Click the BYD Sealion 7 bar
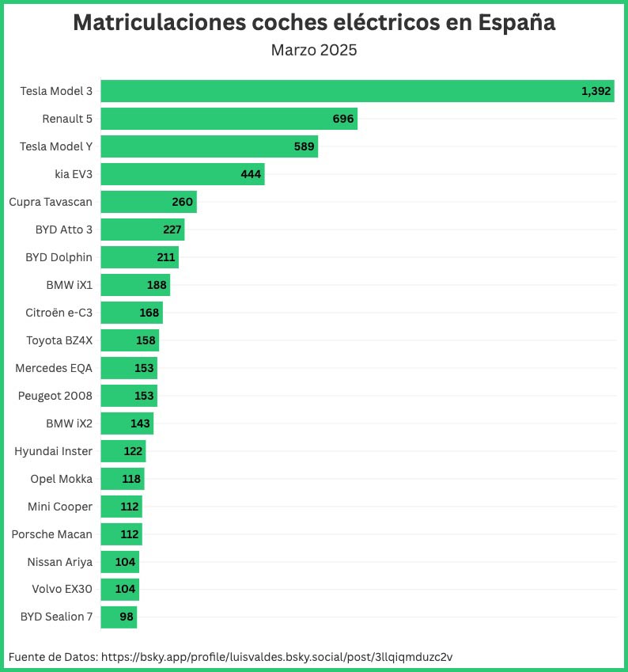 tap(119, 617)
